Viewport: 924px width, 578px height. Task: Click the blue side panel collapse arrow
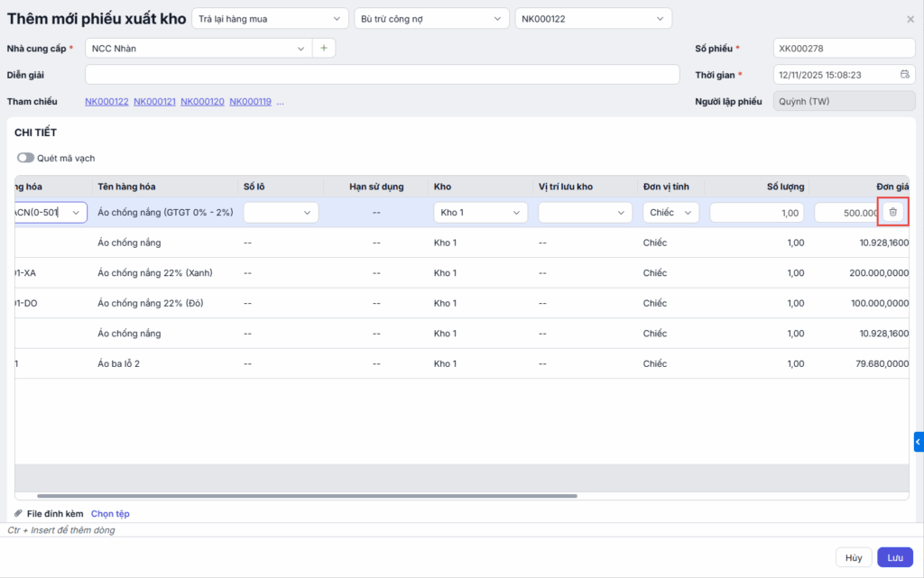coord(918,442)
